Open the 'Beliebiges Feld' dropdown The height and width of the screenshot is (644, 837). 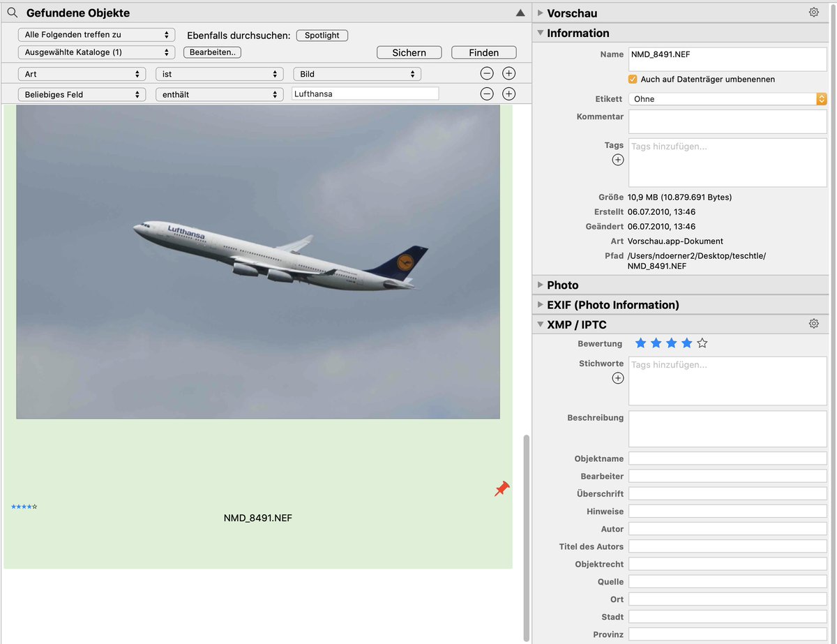pos(82,94)
